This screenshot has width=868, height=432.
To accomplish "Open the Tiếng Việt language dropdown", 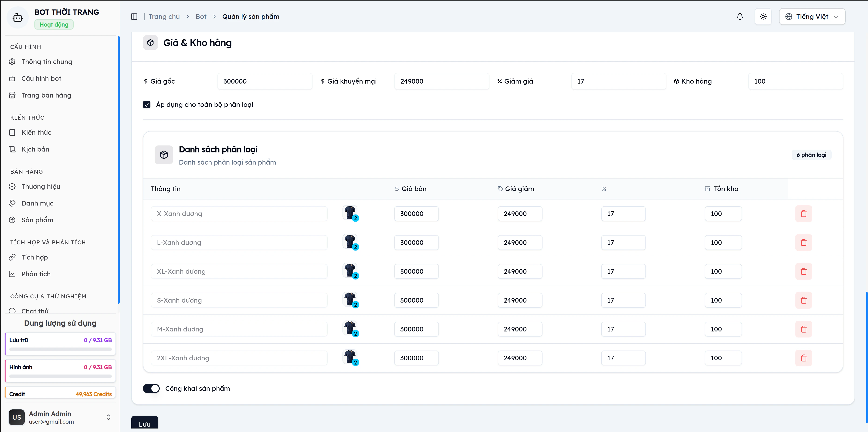I will pos(812,17).
